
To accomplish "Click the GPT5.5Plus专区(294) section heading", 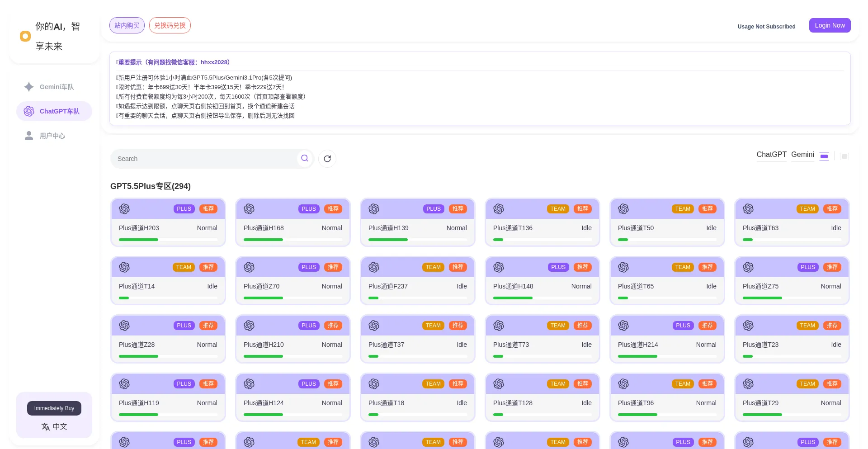I will tap(151, 186).
